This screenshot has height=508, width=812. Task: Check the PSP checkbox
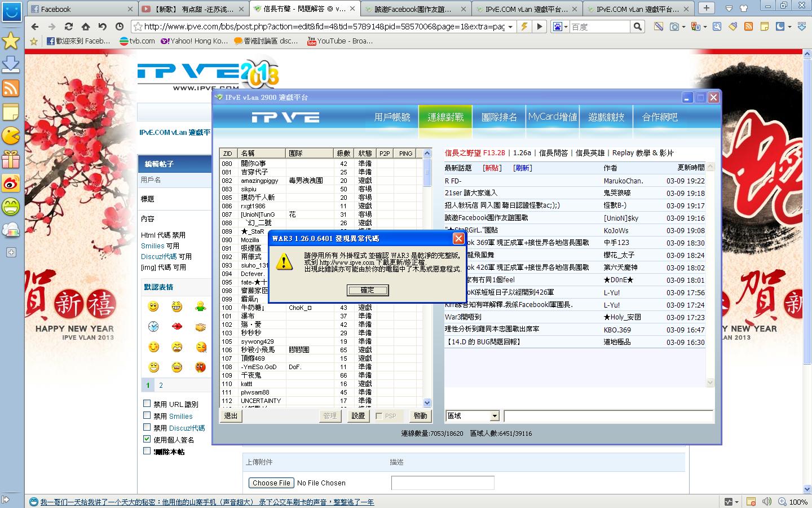379,416
